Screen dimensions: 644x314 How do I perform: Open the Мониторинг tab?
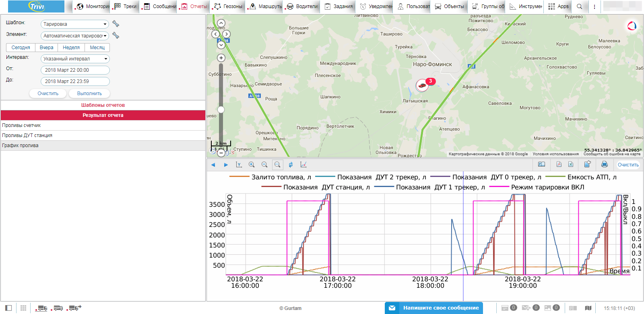[x=93, y=6]
